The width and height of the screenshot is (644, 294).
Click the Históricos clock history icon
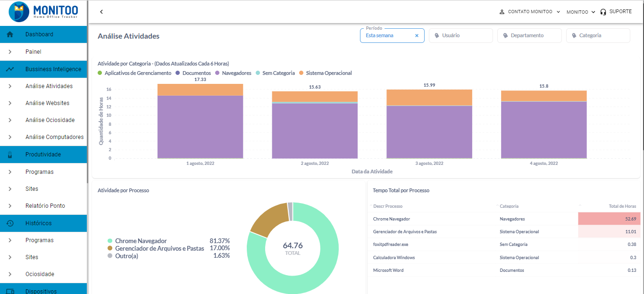click(x=10, y=223)
